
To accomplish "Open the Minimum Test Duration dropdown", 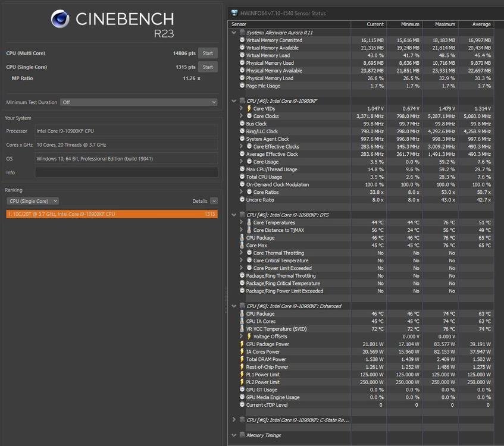I will click(x=138, y=102).
